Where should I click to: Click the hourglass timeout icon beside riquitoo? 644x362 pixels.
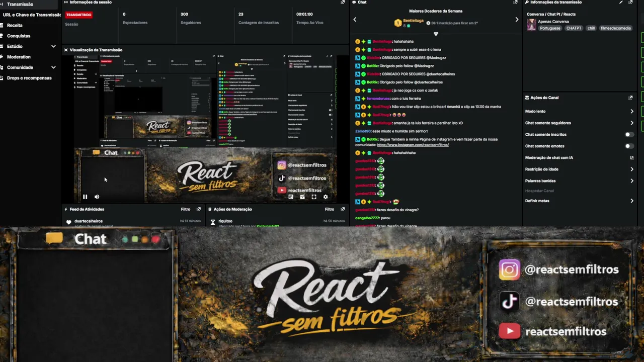coord(213,222)
